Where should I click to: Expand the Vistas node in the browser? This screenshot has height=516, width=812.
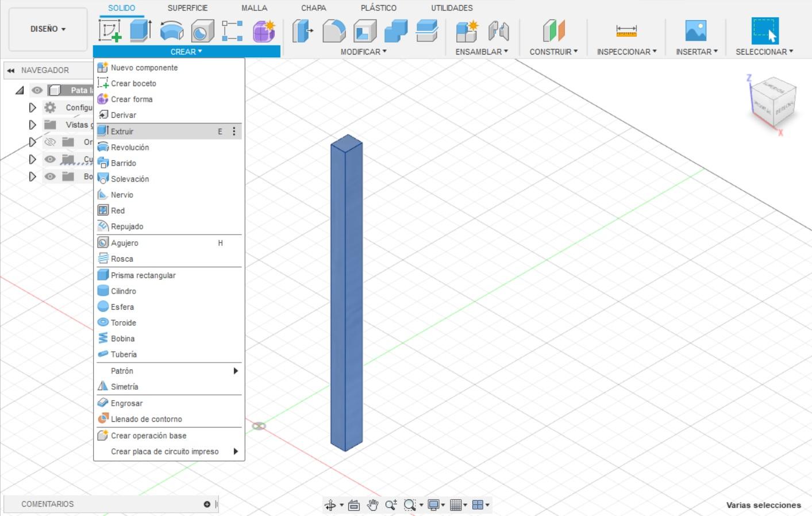[x=32, y=125]
